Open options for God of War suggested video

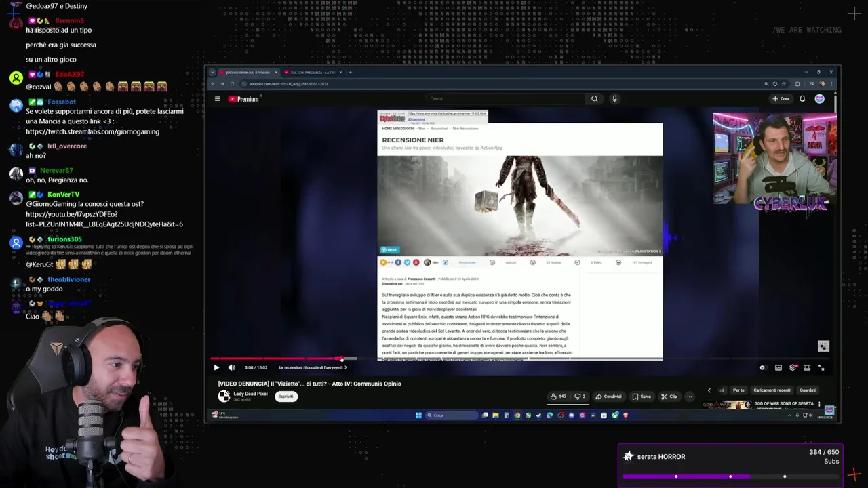click(819, 404)
